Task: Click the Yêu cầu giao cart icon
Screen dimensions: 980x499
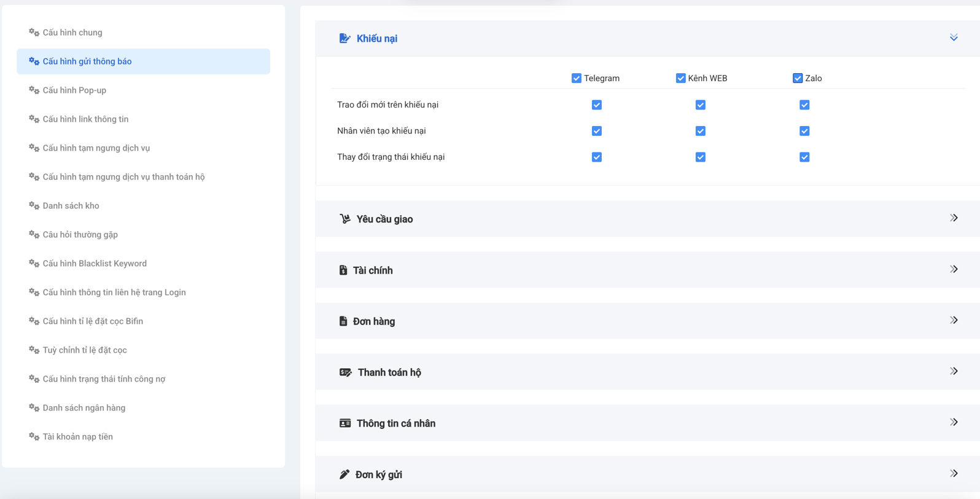Action: tap(344, 219)
